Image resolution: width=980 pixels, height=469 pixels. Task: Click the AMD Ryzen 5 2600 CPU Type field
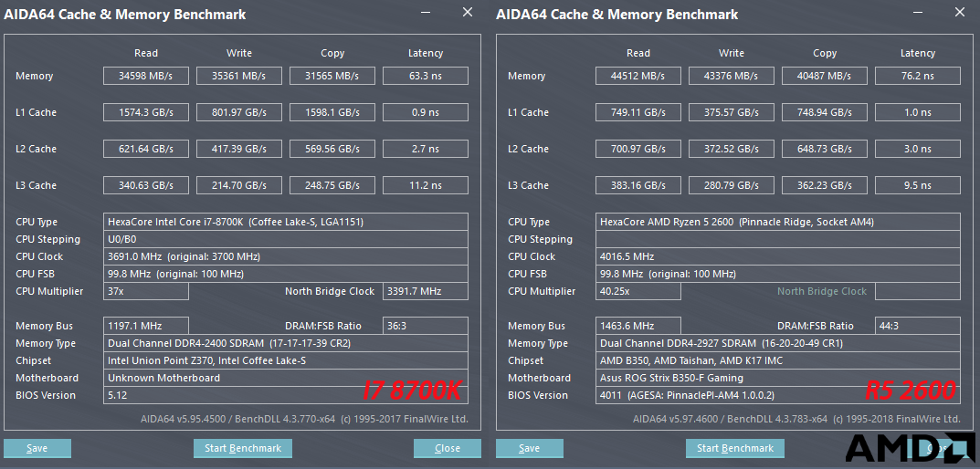tap(778, 222)
